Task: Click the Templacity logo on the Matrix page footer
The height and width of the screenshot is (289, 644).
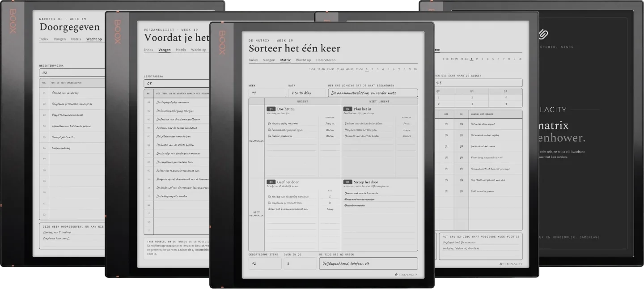Action: [407, 274]
